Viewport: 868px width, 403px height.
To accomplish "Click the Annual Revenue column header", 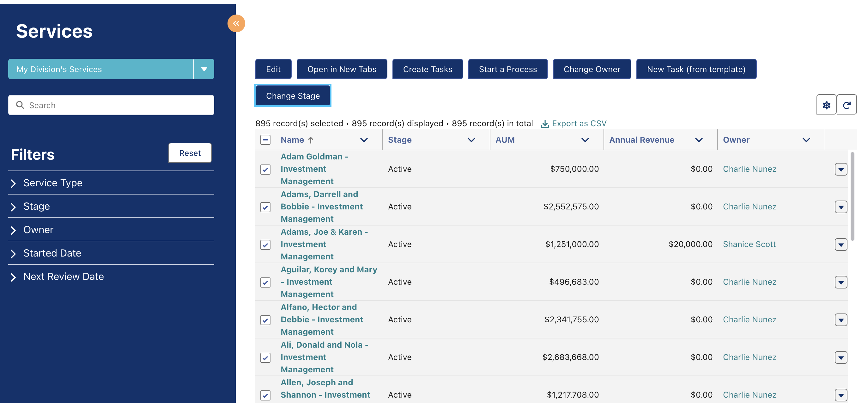I will [641, 140].
